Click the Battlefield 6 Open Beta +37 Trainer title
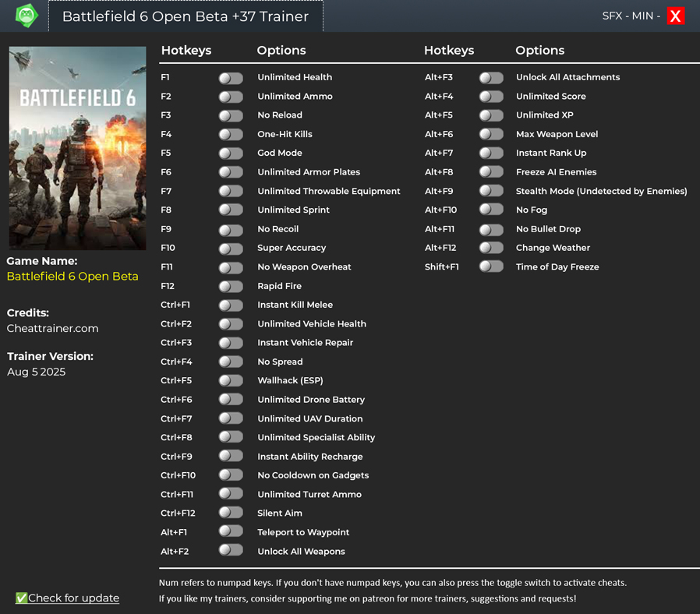 186,16
